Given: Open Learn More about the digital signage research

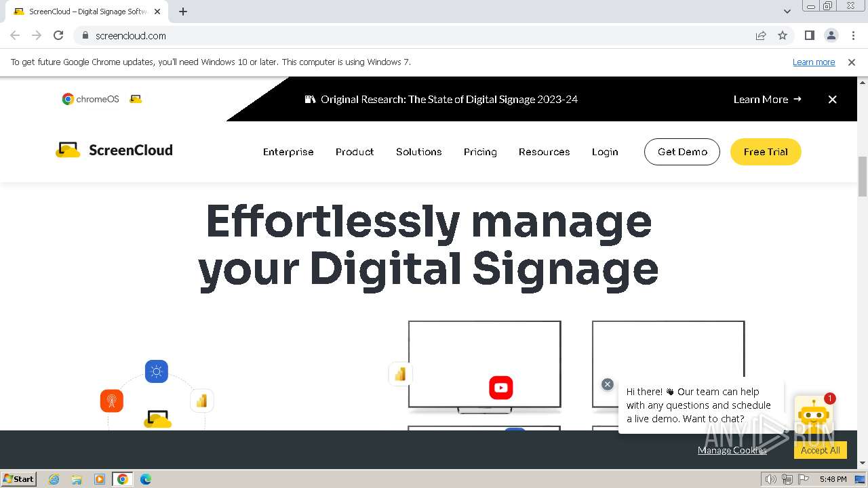Looking at the screenshot, I should coord(767,99).
